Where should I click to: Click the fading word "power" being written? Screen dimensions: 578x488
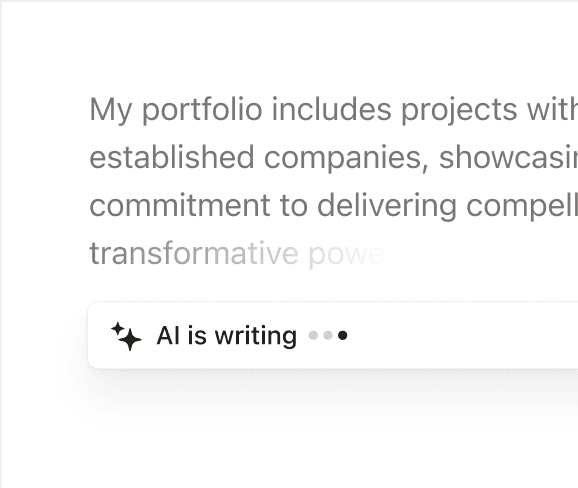(x=347, y=255)
